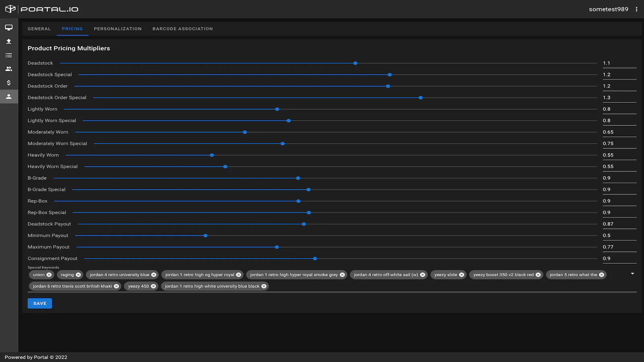Click the Moderately Worn value field 0.65
The image size is (644, 362).
(x=619, y=132)
